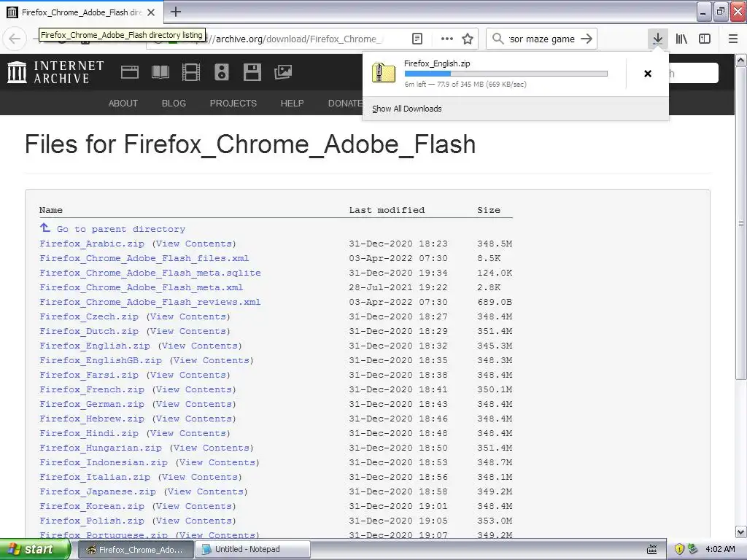Click the network tray icon beside shield
The width and height of the screenshot is (747, 560).
click(x=693, y=549)
